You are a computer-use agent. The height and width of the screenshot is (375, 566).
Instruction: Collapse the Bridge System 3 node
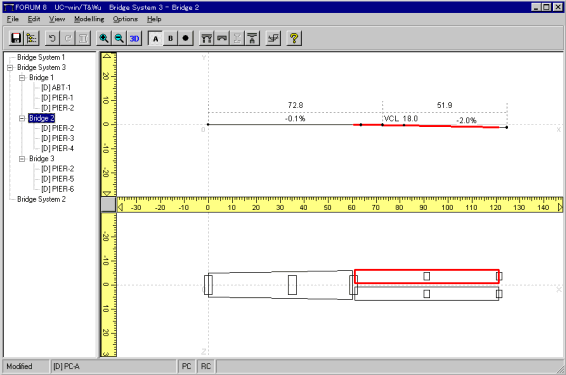pos(10,67)
